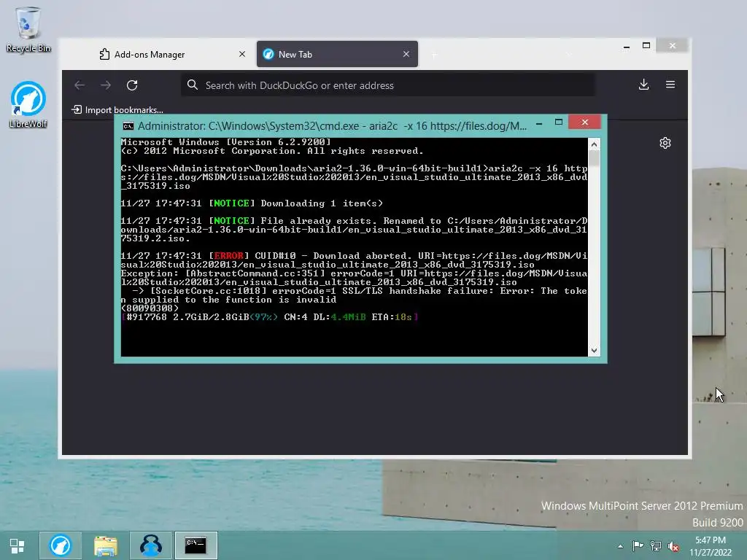The height and width of the screenshot is (560, 747).
Task: Show hidden system tray icons
Action: click(x=620, y=546)
